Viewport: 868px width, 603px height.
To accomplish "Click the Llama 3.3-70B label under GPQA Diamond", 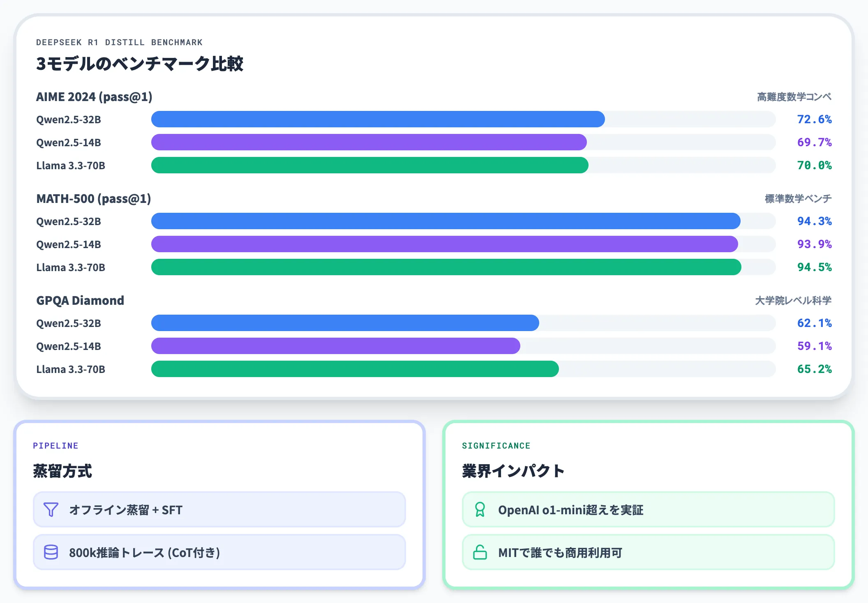I will (x=71, y=369).
